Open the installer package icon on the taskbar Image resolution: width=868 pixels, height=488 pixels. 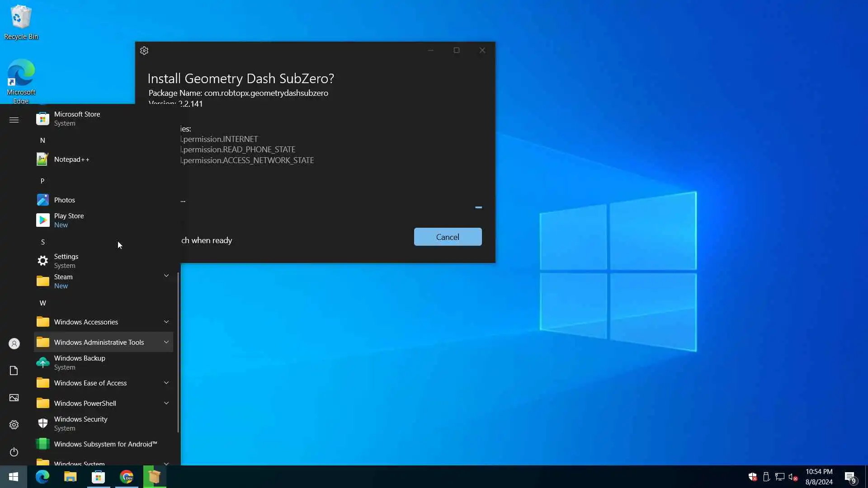(x=155, y=477)
